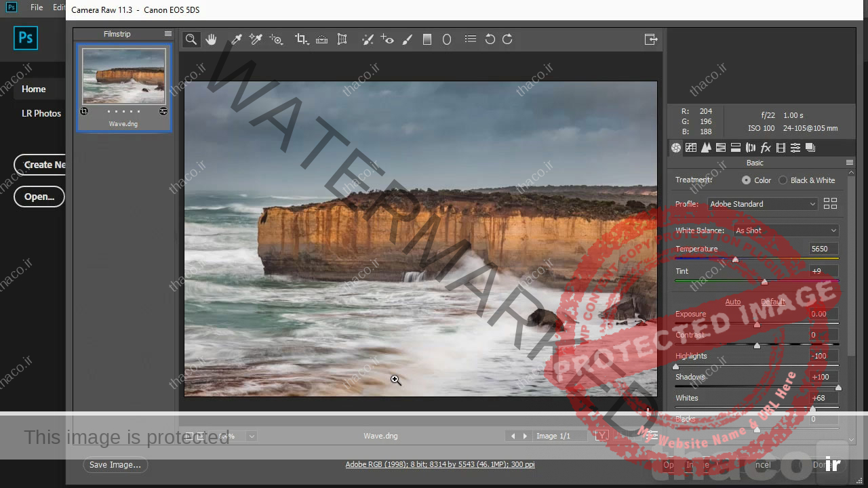Click the Photoshop Ps home logo

pyautogui.click(x=26, y=38)
